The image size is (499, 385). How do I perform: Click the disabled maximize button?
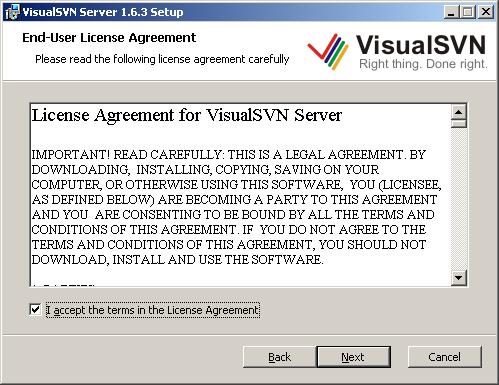coord(468,12)
